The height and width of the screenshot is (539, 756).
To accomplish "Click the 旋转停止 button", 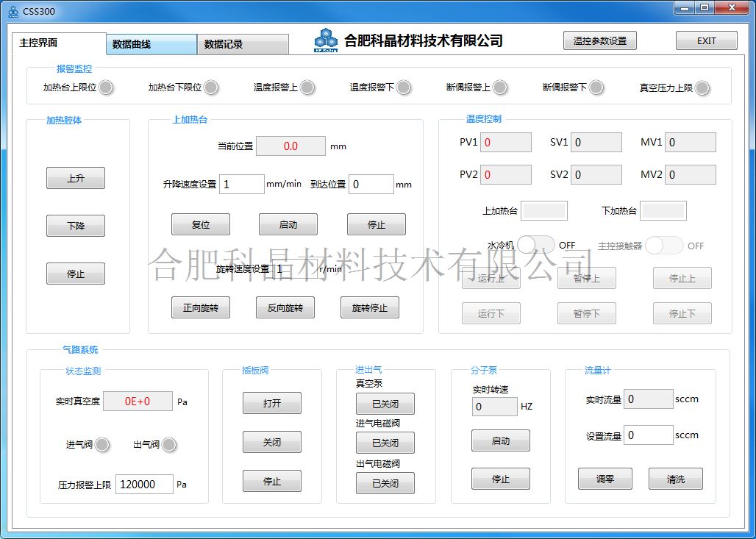I will click(370, 307).
